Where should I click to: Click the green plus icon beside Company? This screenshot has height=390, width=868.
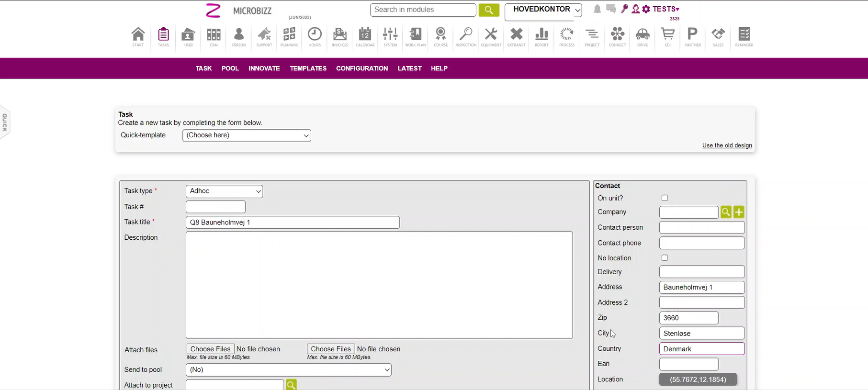739,212
